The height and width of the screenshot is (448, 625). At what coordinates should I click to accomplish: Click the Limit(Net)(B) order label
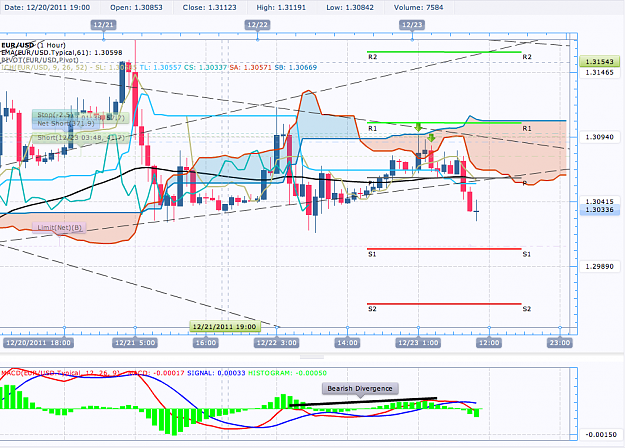point(59,228)
